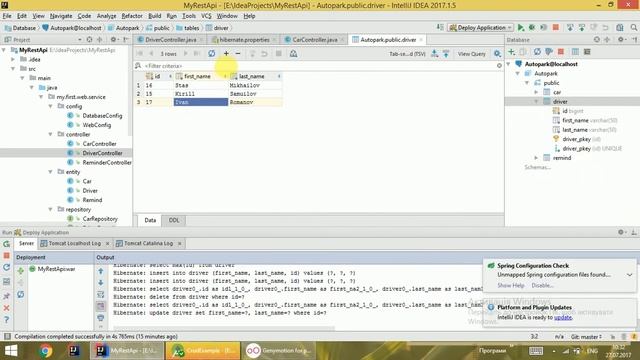640x360 pixels.
Task: Click Show Help in Spring notification
Action: coord(511,285)
